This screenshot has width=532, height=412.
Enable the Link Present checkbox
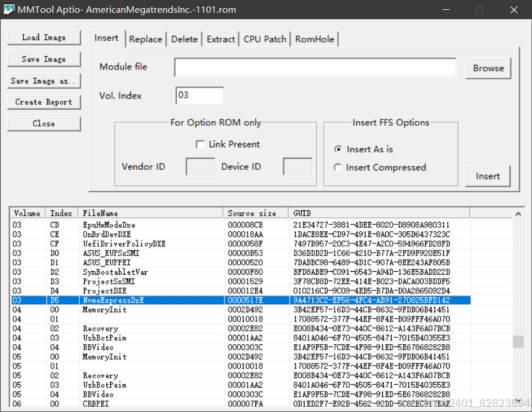200,145
